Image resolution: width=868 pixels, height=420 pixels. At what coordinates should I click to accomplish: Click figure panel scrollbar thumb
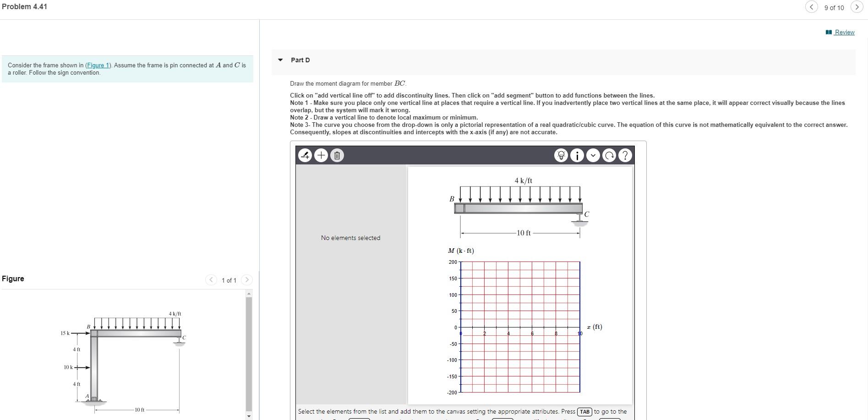click(249, 354)
